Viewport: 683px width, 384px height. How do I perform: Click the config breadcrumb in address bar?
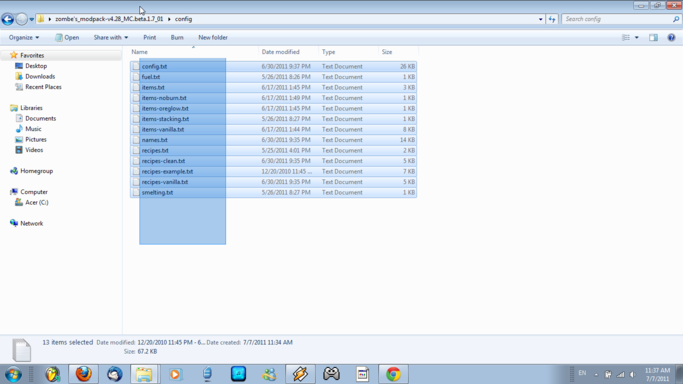[183, 19]
